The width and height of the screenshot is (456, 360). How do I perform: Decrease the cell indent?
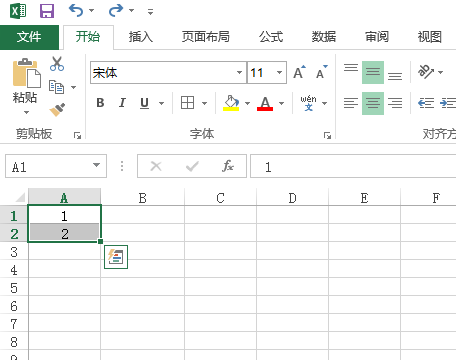(x=426, y=103)
